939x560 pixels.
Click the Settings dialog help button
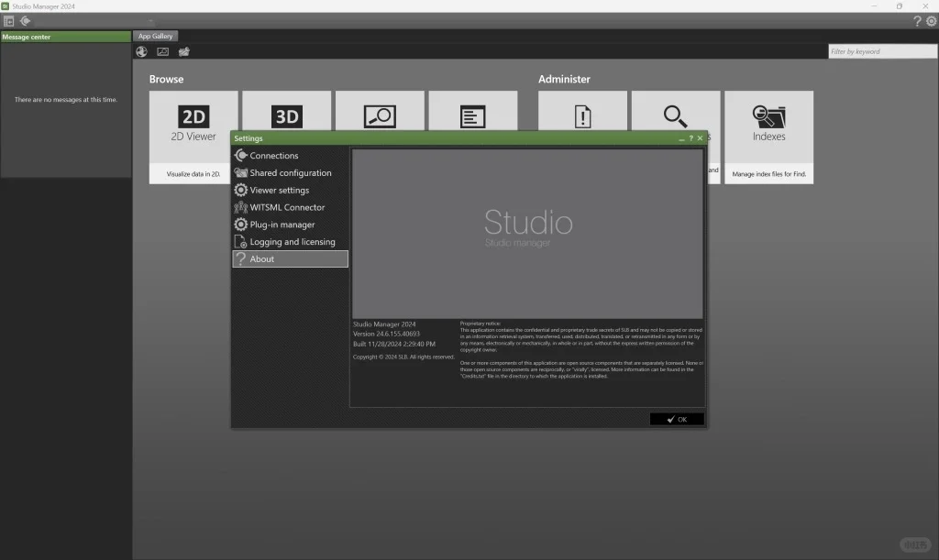(690, 138)
